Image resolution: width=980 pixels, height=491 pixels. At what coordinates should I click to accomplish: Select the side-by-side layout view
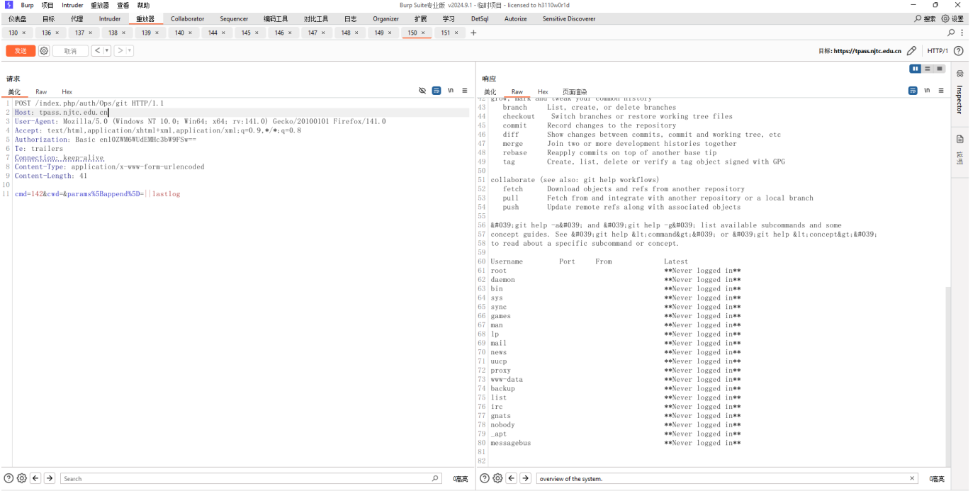(x=916, y=69)
